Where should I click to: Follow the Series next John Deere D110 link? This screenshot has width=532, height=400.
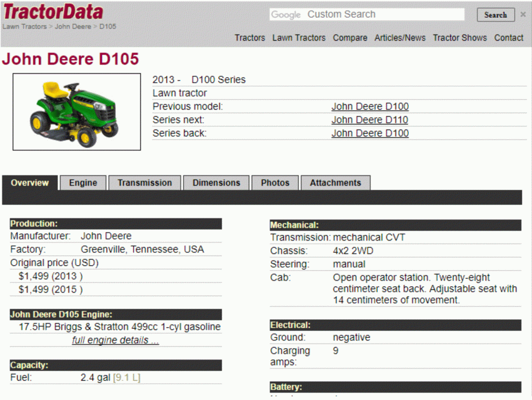click(x=369, y=120)
